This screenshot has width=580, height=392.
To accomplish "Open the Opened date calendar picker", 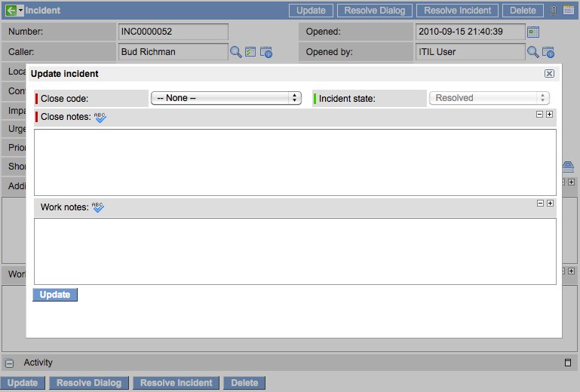I will click(534, 32).
